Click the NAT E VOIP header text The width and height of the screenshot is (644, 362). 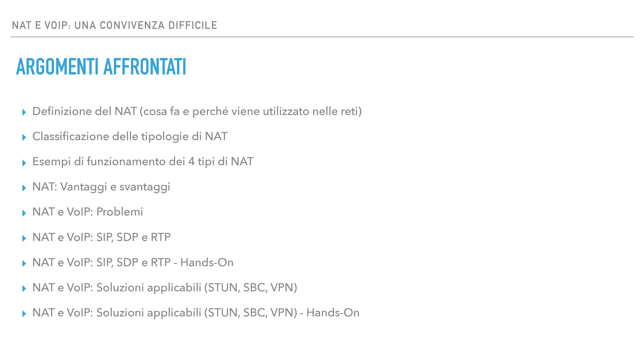click(x=114, y=25)
